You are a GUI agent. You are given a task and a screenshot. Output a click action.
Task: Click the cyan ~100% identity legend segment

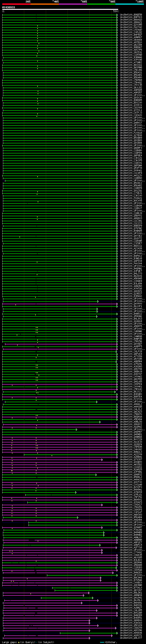click(x=130, y=4)
